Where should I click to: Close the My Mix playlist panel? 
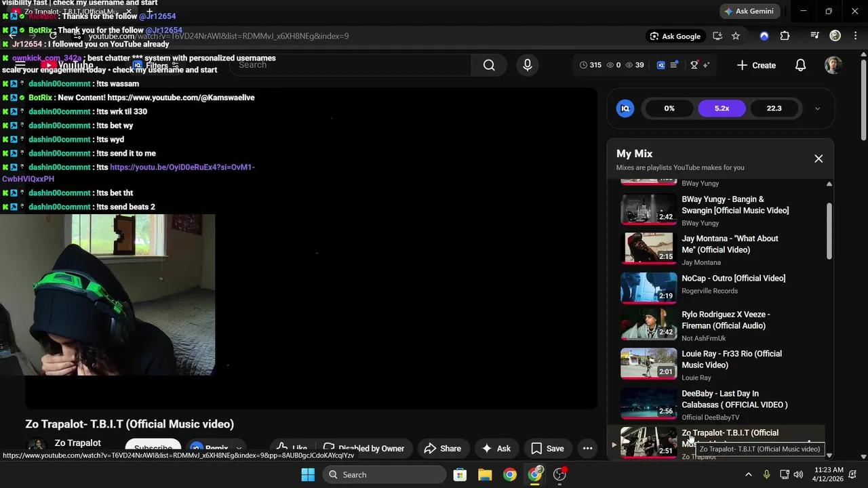tap(818, 159)
